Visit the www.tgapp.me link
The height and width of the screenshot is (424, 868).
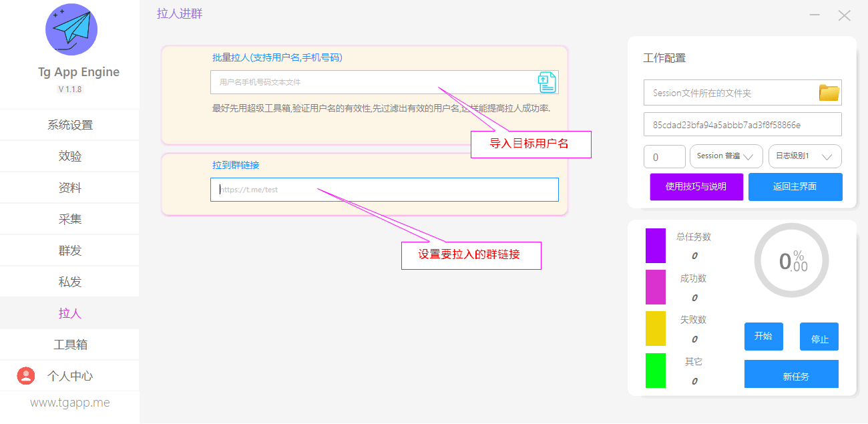69,403
